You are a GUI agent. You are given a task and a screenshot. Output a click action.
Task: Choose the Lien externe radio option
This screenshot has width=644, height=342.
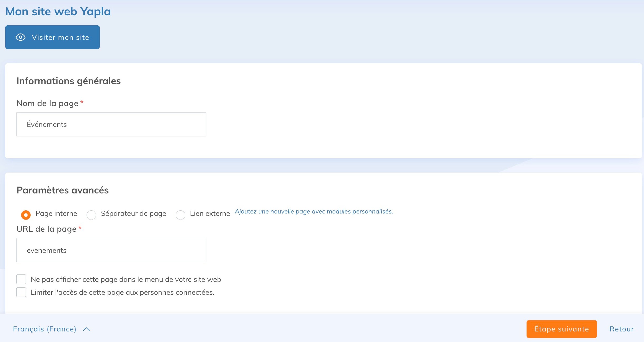tap(181, 215)
